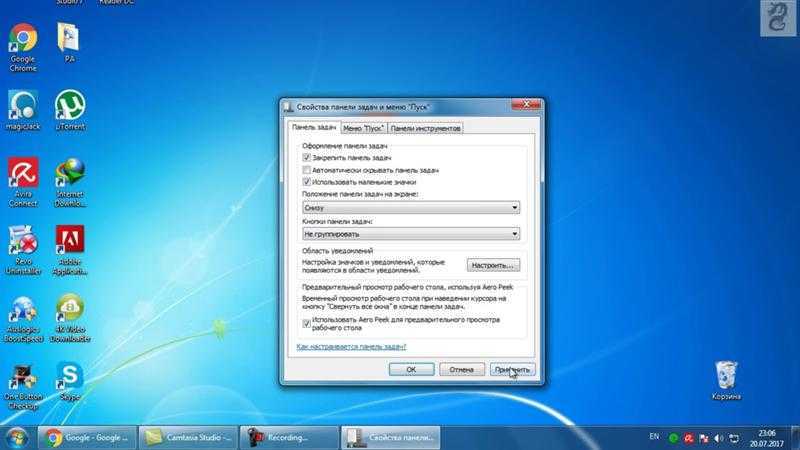The image size is (800, 450).
Task: Launch the uTorrent desktop shortcut
Action: [x=70, y=111]
